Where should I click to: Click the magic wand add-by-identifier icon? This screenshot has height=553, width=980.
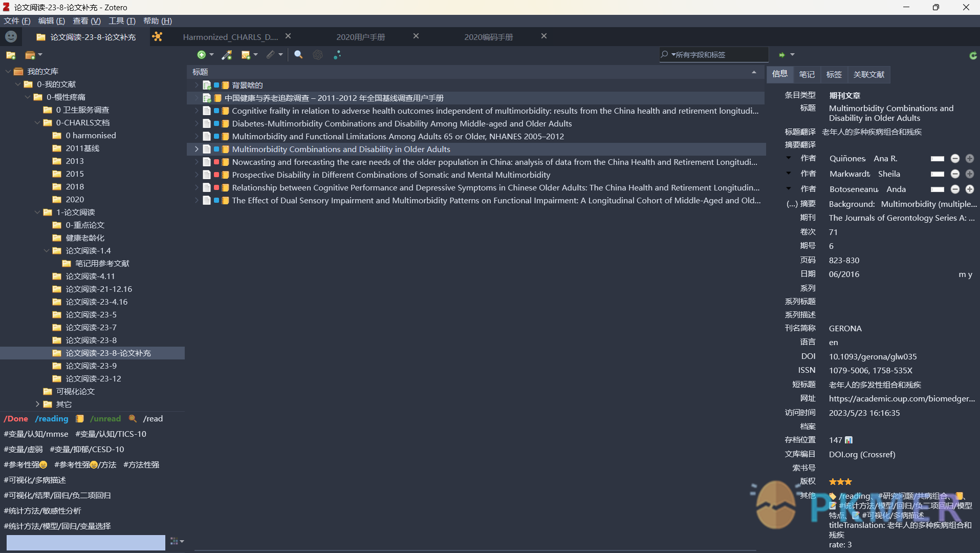coord(227,55)
